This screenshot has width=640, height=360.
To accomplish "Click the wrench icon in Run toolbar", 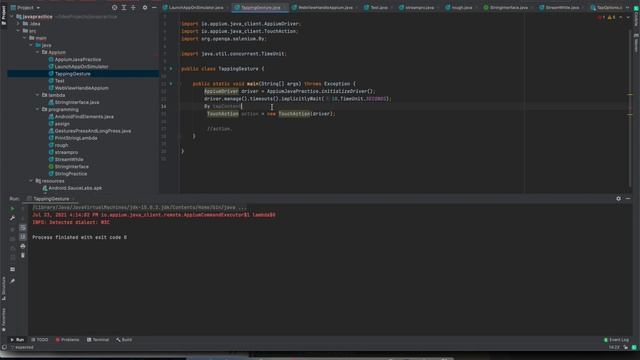I will click(x=12, y=218).
